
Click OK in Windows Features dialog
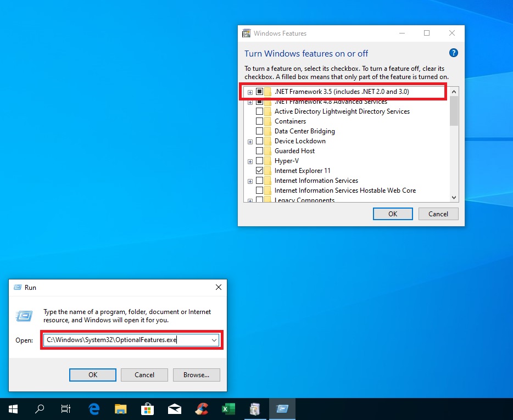click(x=393, y=214)
